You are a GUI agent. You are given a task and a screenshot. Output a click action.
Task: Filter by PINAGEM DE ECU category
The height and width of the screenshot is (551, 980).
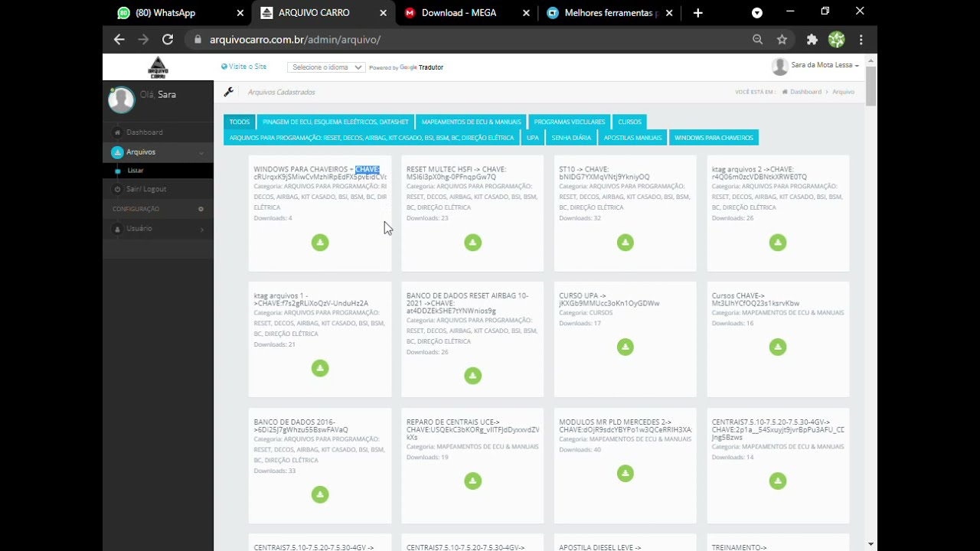click(x=335, y=122)
